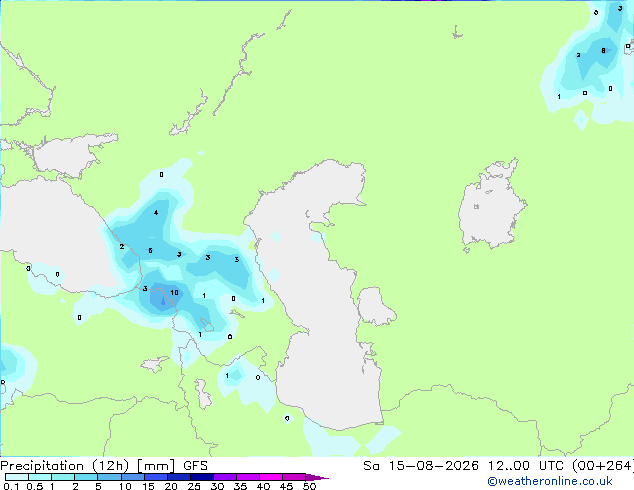Click the 'Precipitation (12h) [mm] GFS' title
The height and width of the screenshot is (490, 634).
(x=104, y=466)
